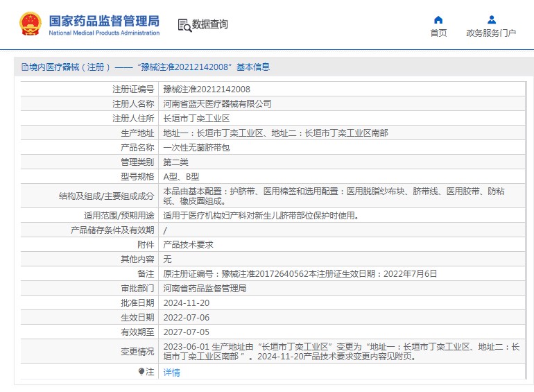Click the national emblem logo
Image resolution: width=534 pixels, height=392 pixels.
pyautogui.click(x=31, y=24)
